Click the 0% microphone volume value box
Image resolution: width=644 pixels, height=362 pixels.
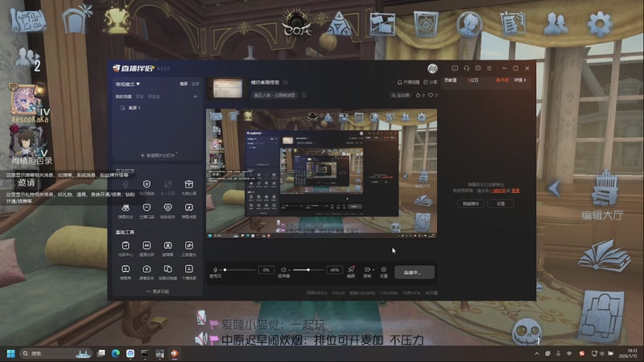pyautogui.click(x=266, y=269)
